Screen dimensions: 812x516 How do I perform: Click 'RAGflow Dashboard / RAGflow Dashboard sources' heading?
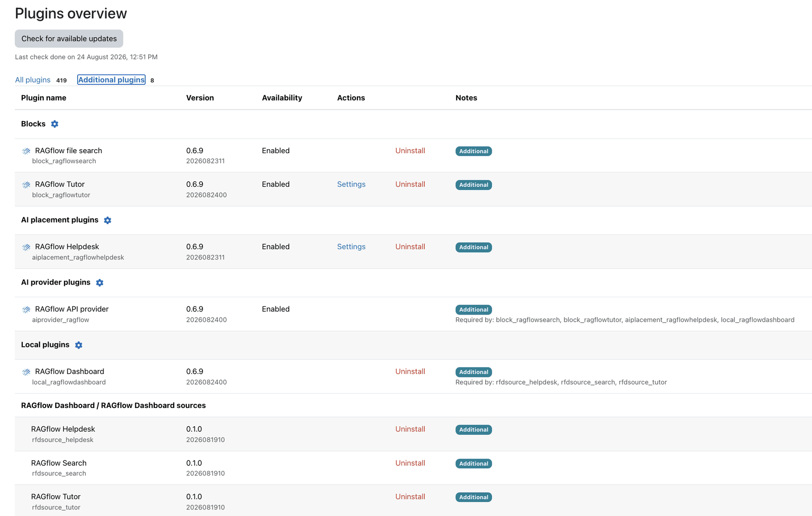[x=113, y=405]
